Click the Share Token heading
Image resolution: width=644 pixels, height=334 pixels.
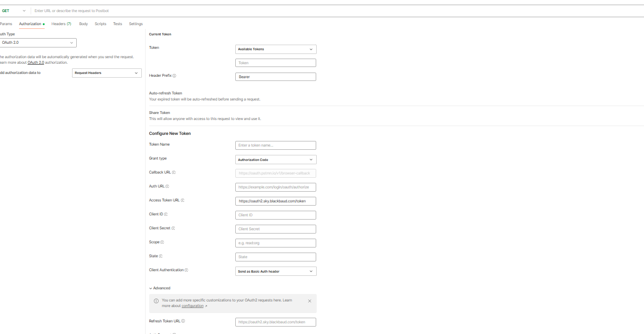159,113
